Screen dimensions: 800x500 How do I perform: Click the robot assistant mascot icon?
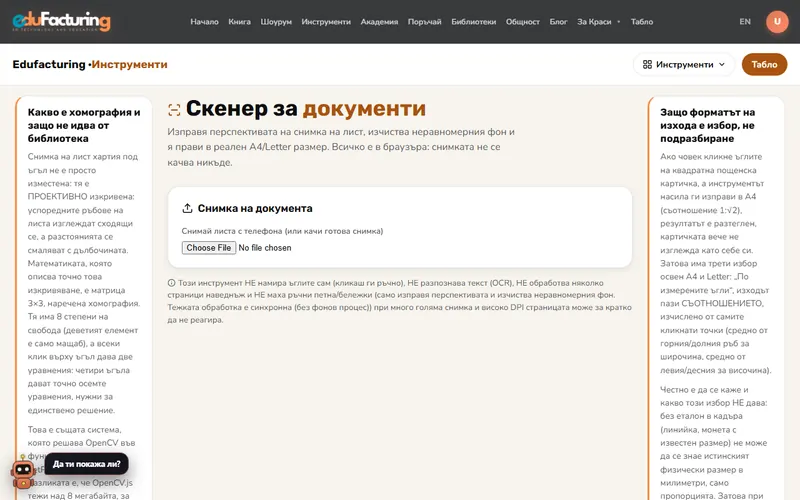pos(23,472)
